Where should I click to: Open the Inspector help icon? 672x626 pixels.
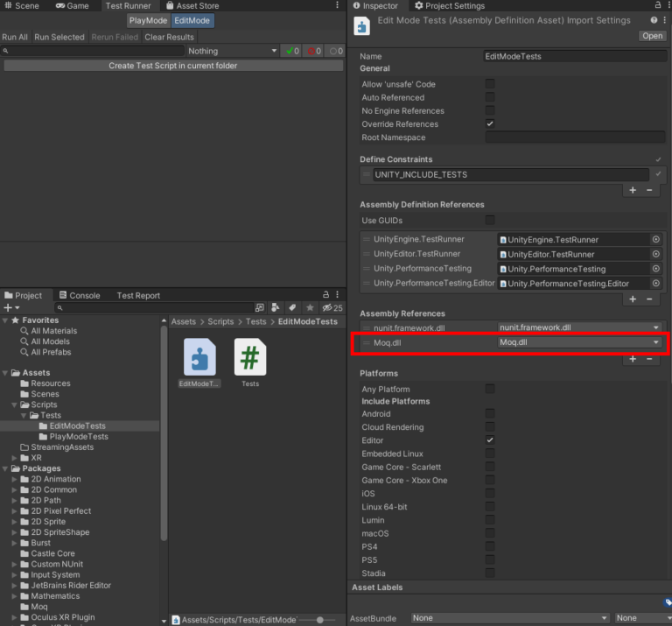654,20
